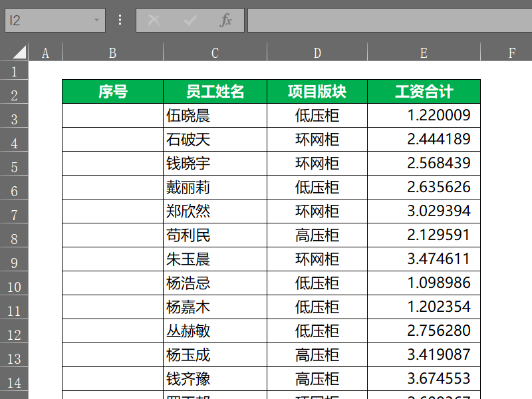
Task: Click empty 序号 cell beside 伍晓晨
Action: [112, 116]
